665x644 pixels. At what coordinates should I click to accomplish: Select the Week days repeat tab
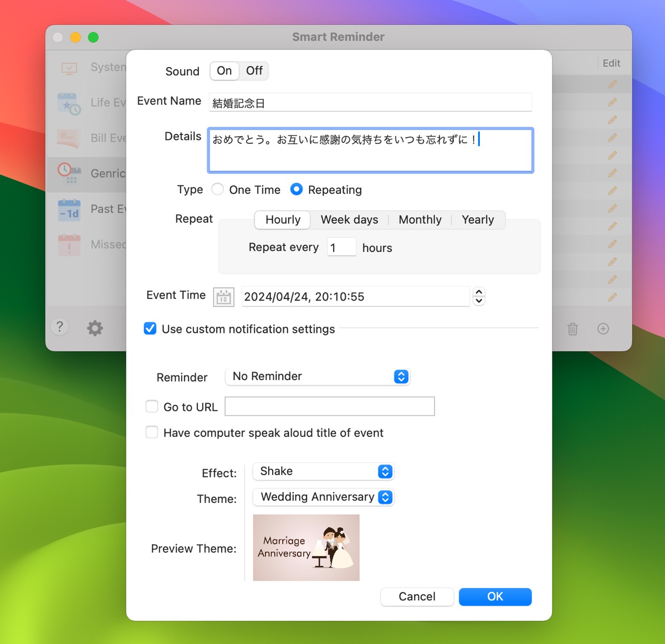pos(349,220)
